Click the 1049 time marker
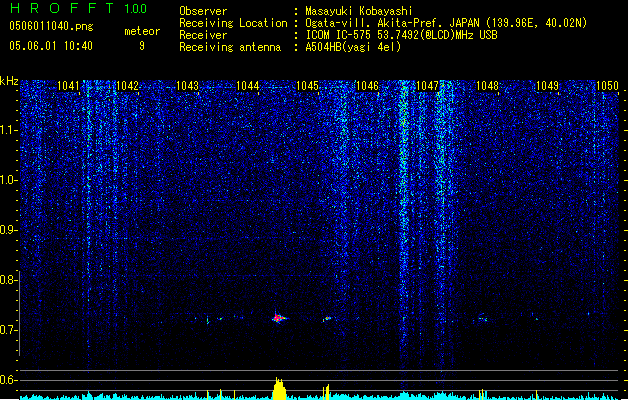This screenshot has width=629, height=400. 547,86
